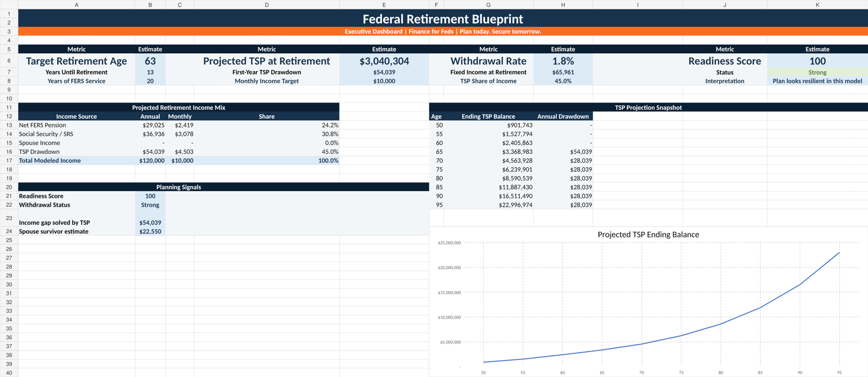Select the Projected TSP at Retirement label
The height and width of the screenshot is (377, 868).
click(267, 61)
